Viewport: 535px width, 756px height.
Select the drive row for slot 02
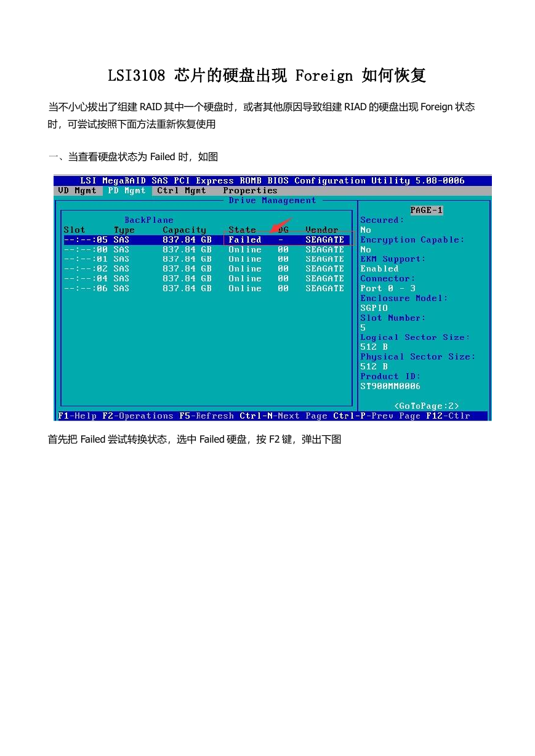206,268
